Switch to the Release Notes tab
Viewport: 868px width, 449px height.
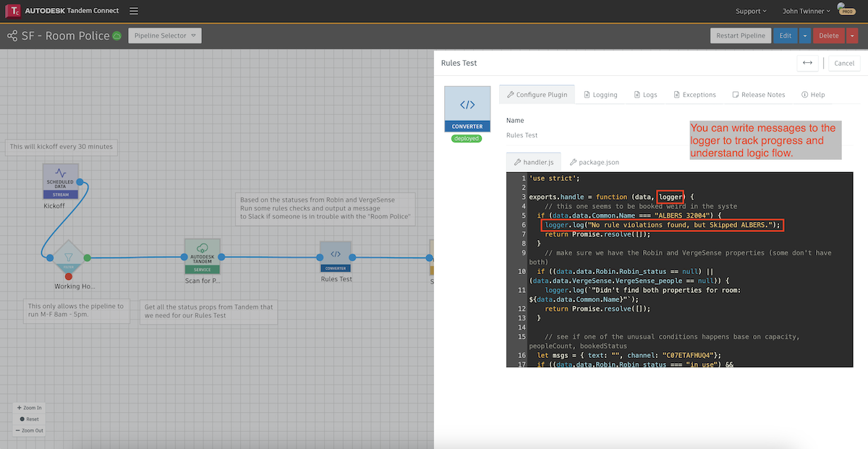[x=758, y=95]
